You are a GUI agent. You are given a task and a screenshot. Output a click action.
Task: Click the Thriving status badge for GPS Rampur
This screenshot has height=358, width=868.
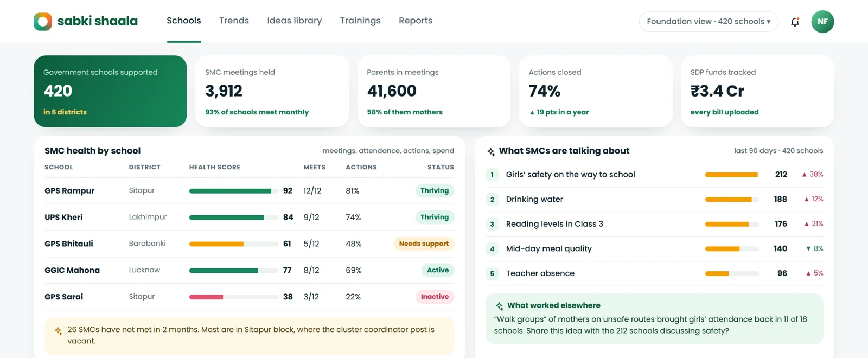click(x=435, y=191)
